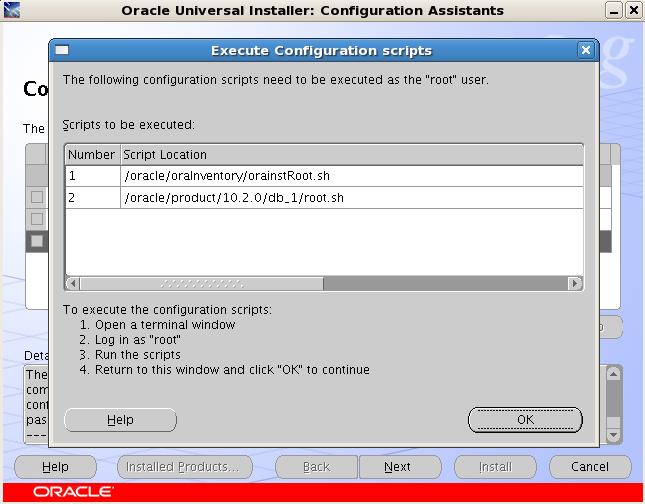
Task: Close the Execute Configuration scripts dialog
Action: [x=586, y=50]
